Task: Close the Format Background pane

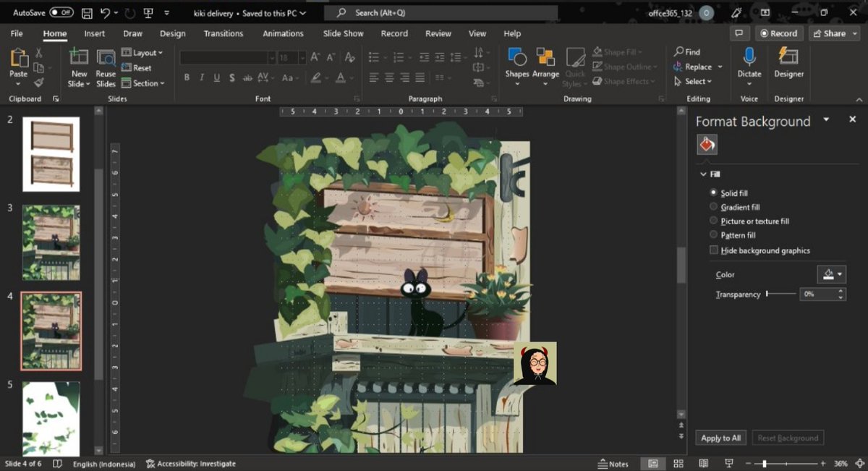Action: click(x=852, y=119)
